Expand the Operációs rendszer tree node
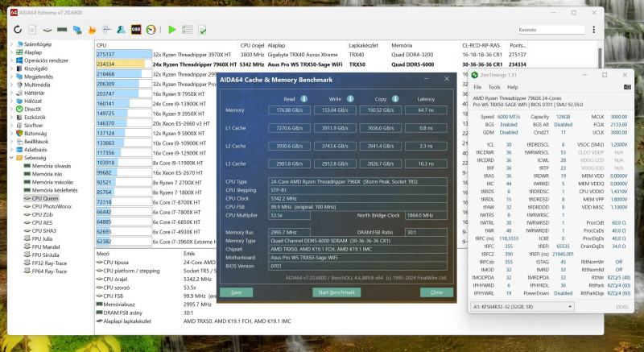This screenshot has width=644, height=352. pyautogui.click(x=11, y=60)
